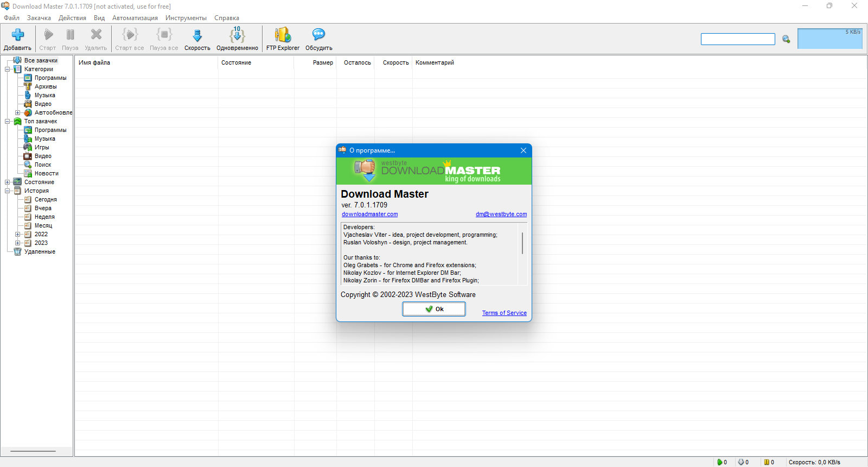Click the Пауза все toolbar icon
Screen dimensions: 868x467
click(x=164, y=35)
